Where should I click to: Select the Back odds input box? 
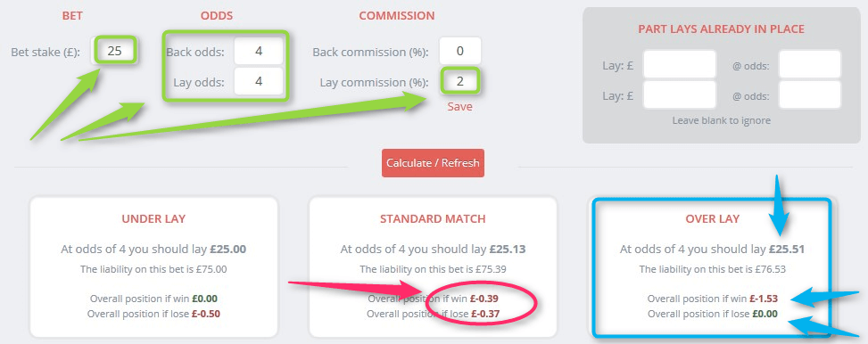pos(259,52)
